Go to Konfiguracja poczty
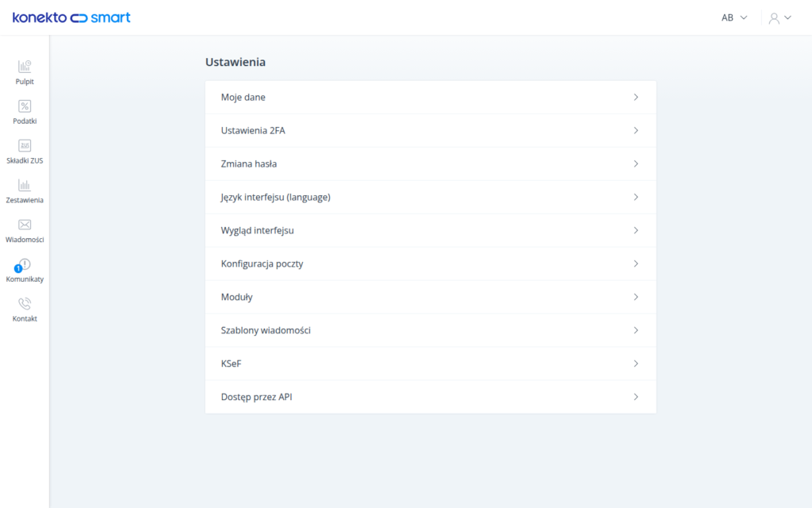 click(431, 264)
